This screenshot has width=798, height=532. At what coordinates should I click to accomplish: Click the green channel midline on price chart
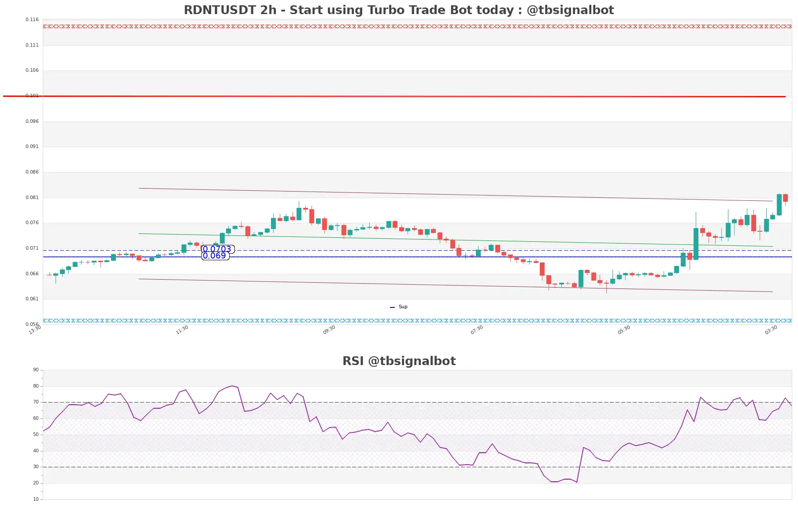click(456, 240)
